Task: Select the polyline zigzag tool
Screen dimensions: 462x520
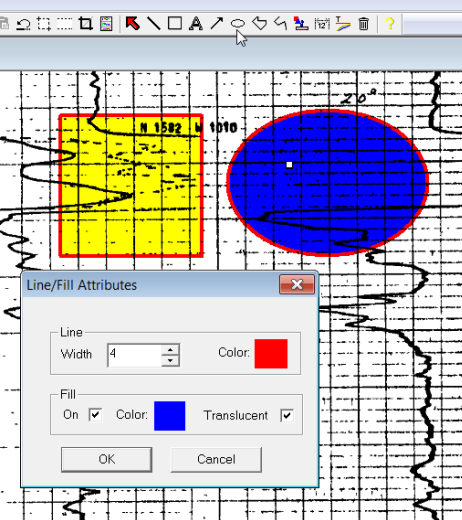Action: point(280,23)
